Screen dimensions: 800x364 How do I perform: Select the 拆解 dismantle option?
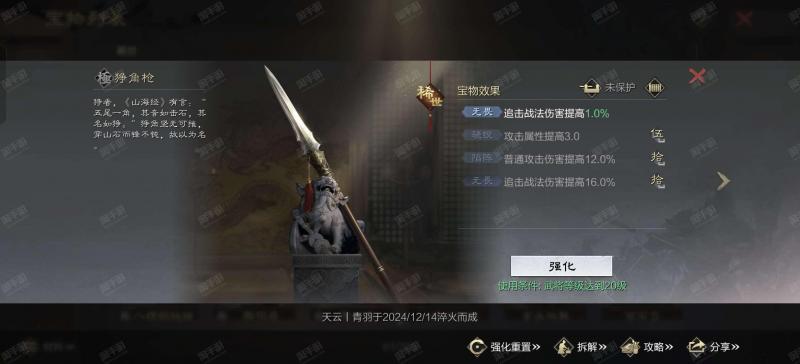coord(581,347)
